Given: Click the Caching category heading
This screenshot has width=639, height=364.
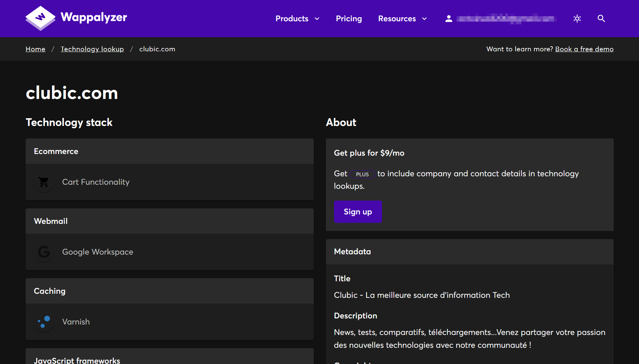Looking at the screenshot, I should [50, 291].
